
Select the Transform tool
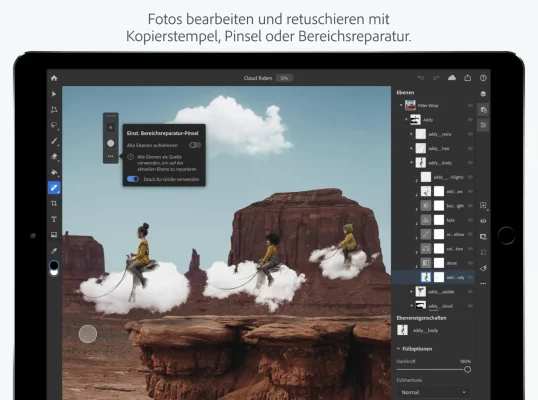(x=54, y=110)
